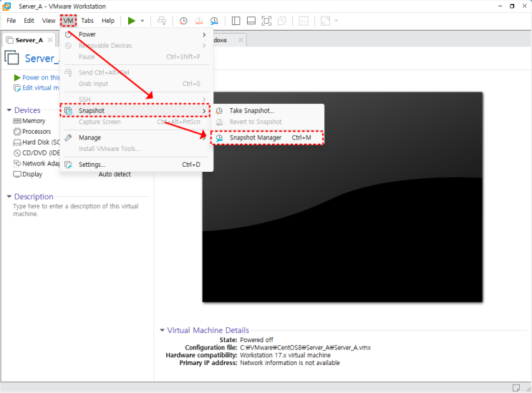This screenshot has height=393, width=532.
Task: Expand the Manage submenu entry
Action: [136, 137]
